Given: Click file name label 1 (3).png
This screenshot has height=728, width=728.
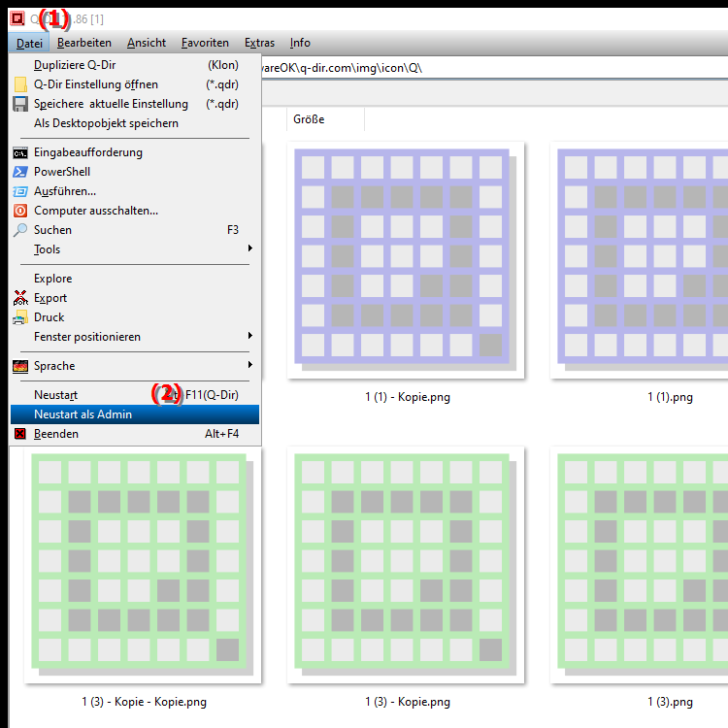Looking at the screenshot, I should (x=670, y=702).
